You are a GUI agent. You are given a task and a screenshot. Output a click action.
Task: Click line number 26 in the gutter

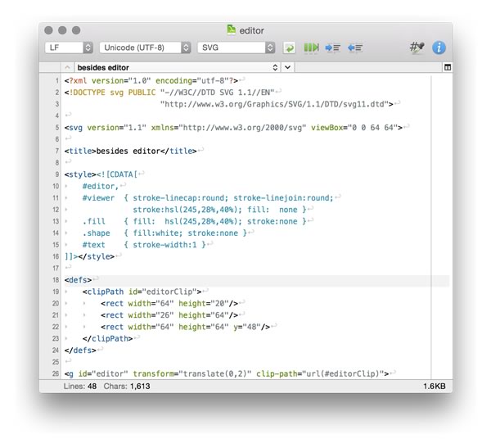(52, 373)
